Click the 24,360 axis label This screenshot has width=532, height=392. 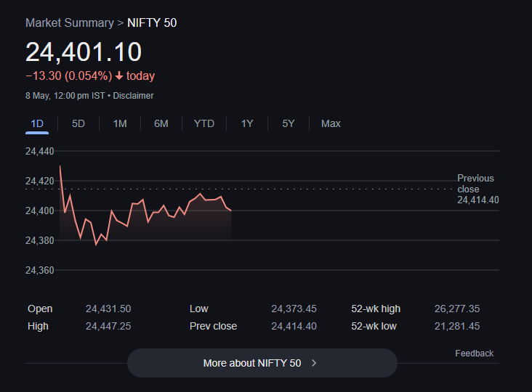point(40,270)
